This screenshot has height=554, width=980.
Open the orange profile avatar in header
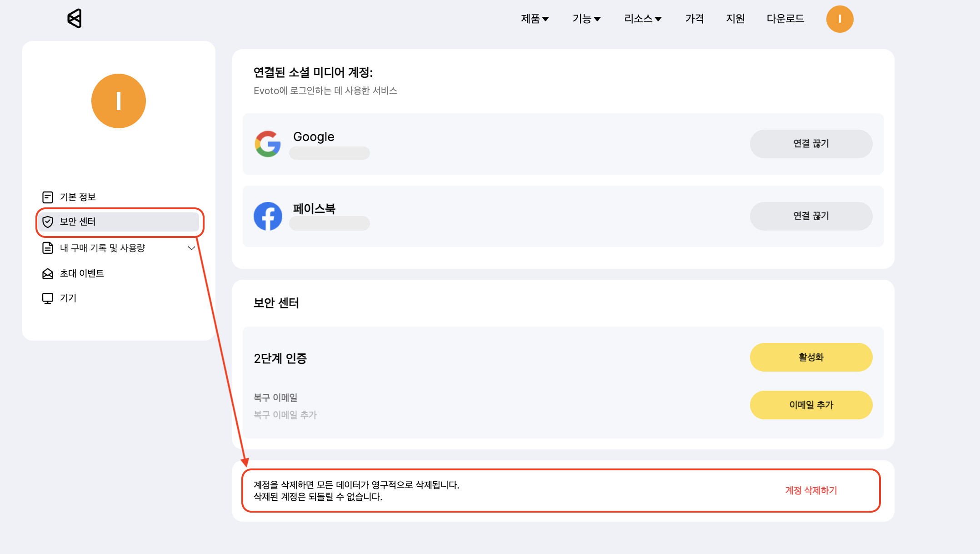pos(840,19)
